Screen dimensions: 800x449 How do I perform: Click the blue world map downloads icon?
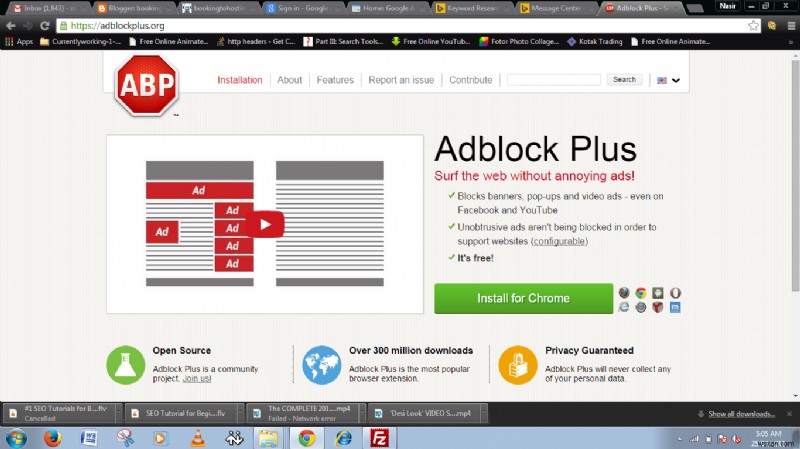pos(322,365)
